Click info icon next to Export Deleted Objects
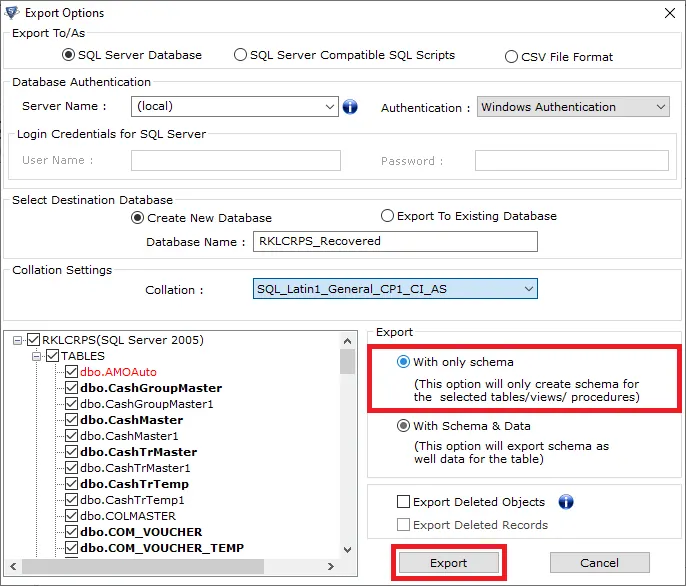The width and height of the screenshot is (686, 586). click(566, 502)
